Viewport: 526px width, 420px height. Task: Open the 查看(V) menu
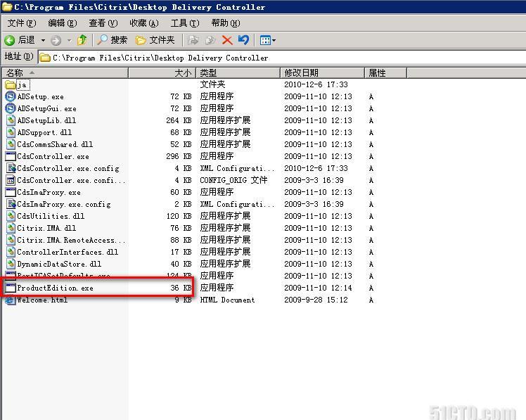[x=103, y=23]
